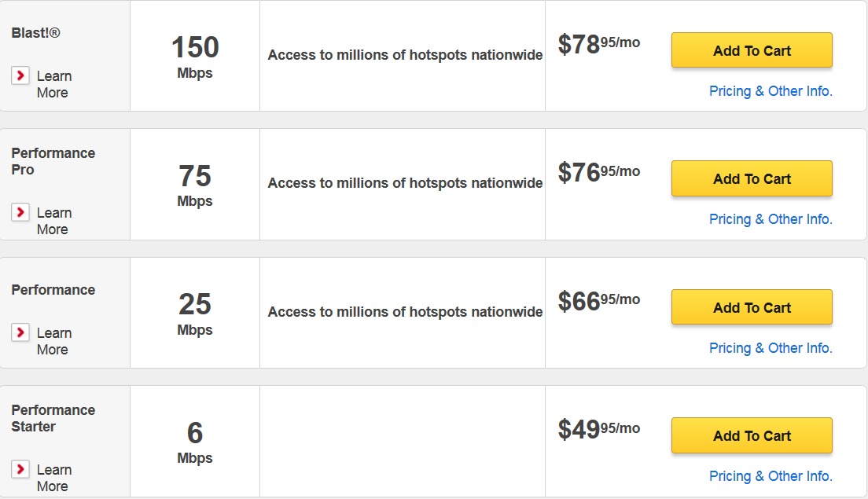
Task: Add the Blast! 150 Mbps plan to cart
Action: click(x=752, y=50)
